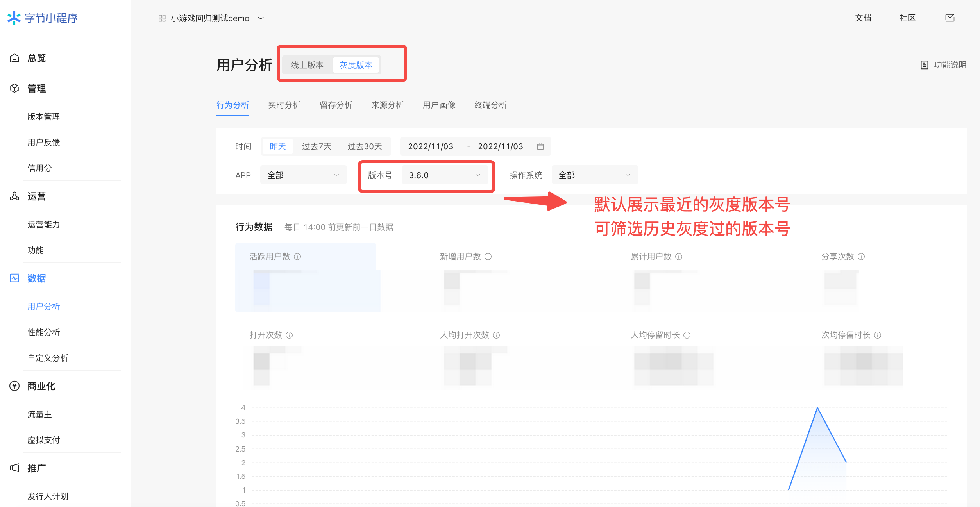Switch to 灰度版本 toggle
This screenshot has height=507, width=980.
[356, 65]
